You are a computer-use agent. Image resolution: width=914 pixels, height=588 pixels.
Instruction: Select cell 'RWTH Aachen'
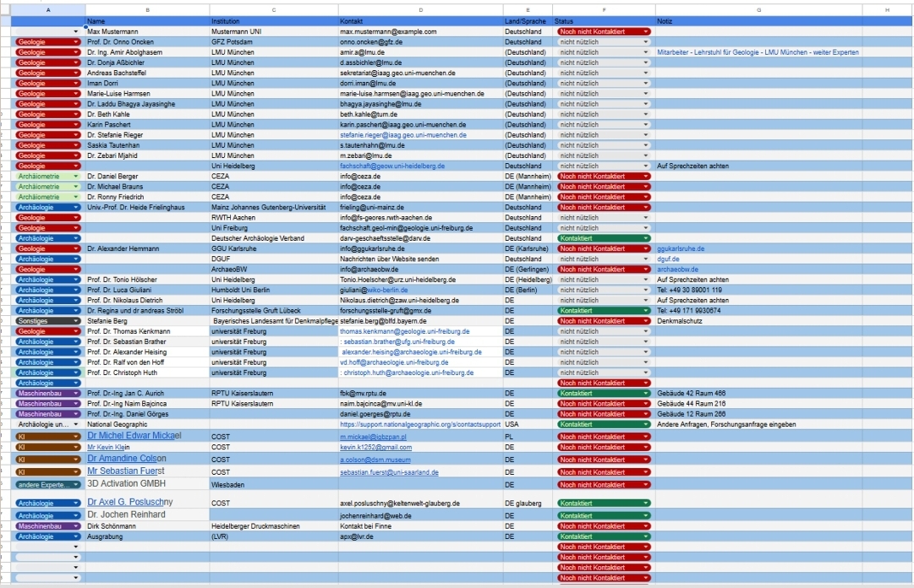point(274,218)
